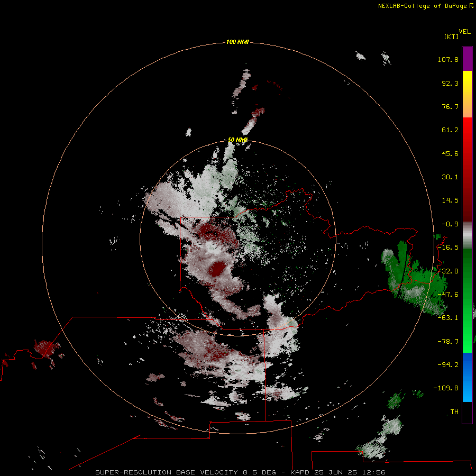Click the 45.6 velocity scale value
The width and height of the screenshot is (476, 476).
(x=450, y=153)
